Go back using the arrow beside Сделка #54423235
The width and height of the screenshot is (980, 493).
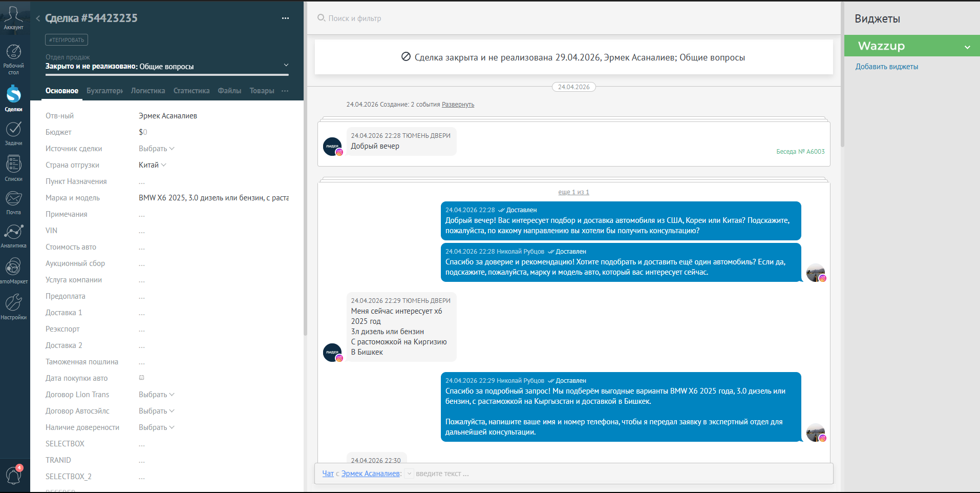click(38, 18)
